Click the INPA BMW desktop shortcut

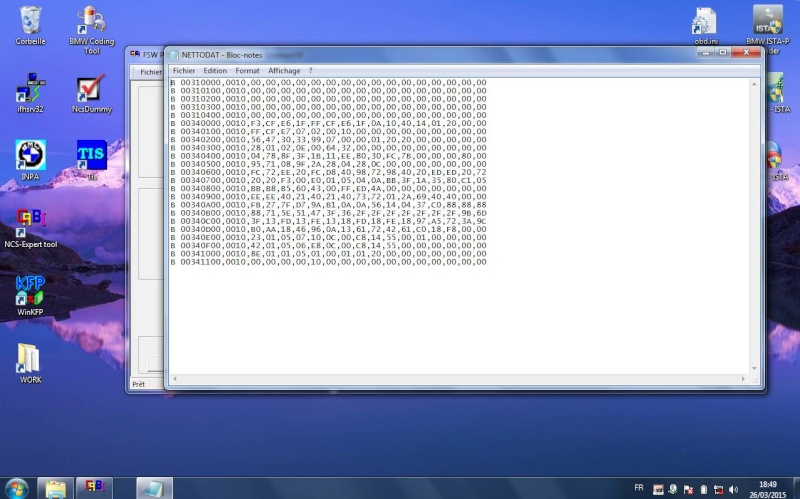pos(30,160)
